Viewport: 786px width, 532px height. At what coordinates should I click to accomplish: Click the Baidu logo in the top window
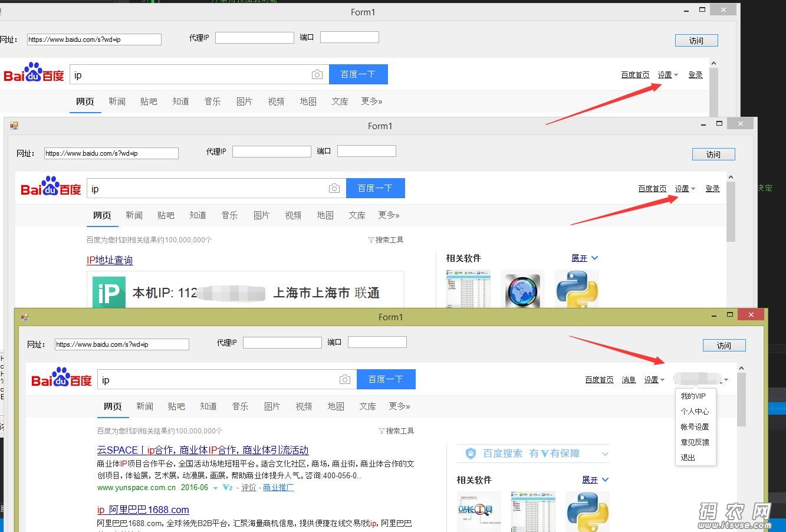(x=34, y=73)
